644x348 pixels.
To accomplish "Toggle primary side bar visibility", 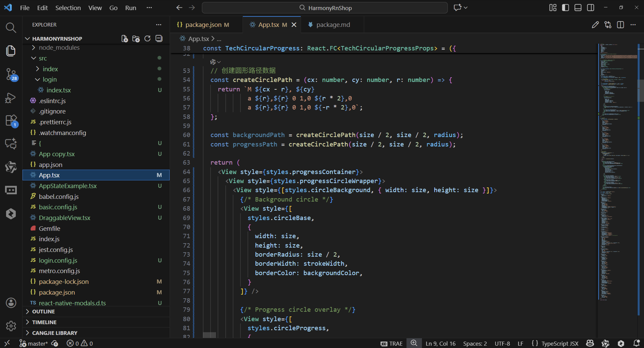I will (x=565, y=8).
